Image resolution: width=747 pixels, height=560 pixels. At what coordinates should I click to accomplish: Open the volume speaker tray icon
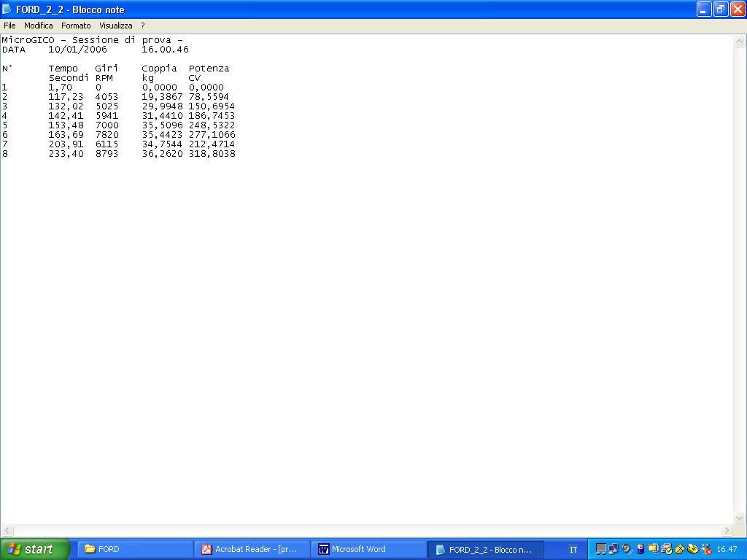[x=627, y=549]
